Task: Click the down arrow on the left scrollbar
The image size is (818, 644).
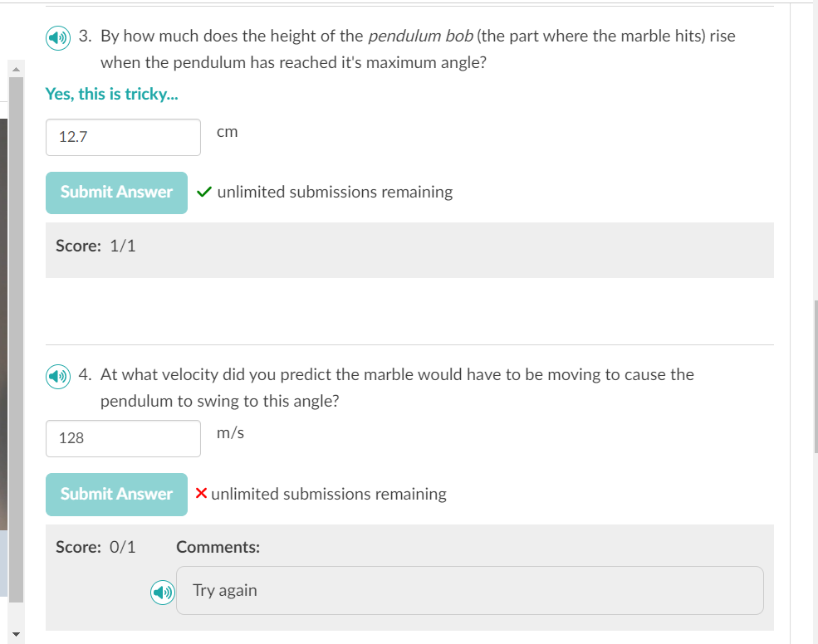Action: 16,634
